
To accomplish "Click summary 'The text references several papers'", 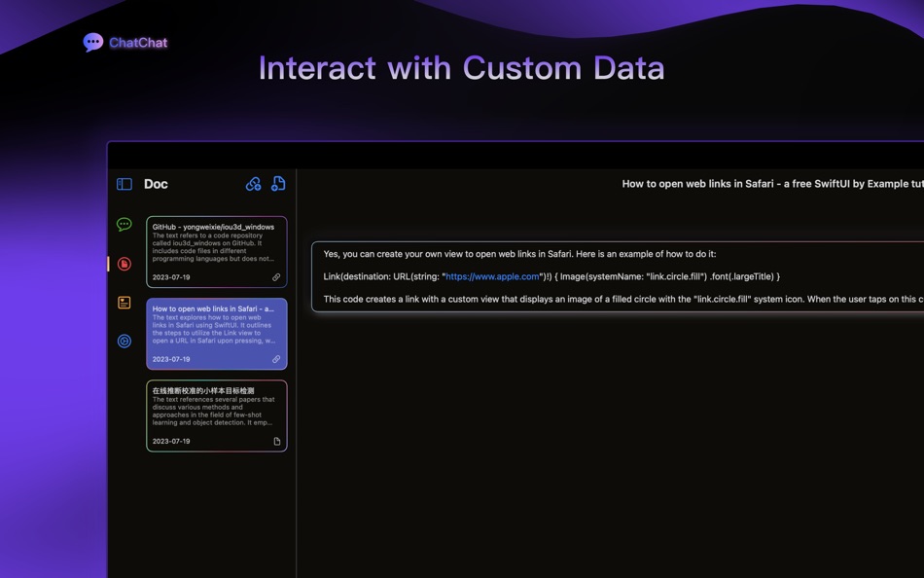I will tap(213, 411).
